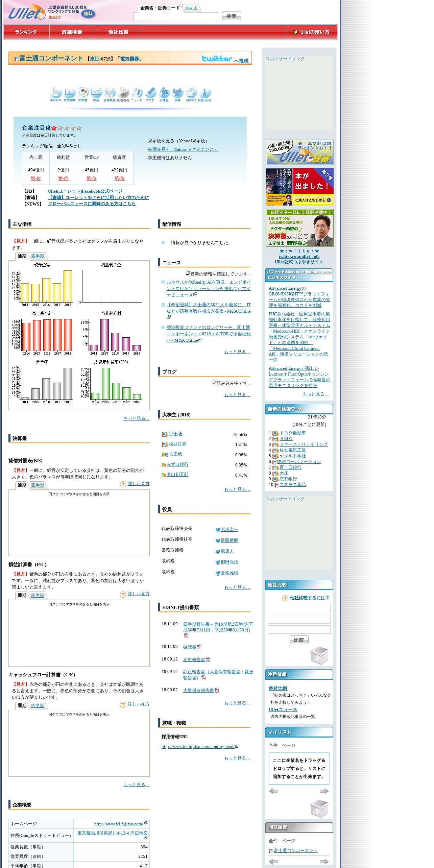Open the 大株主 shareholder icon

(164, 94)
